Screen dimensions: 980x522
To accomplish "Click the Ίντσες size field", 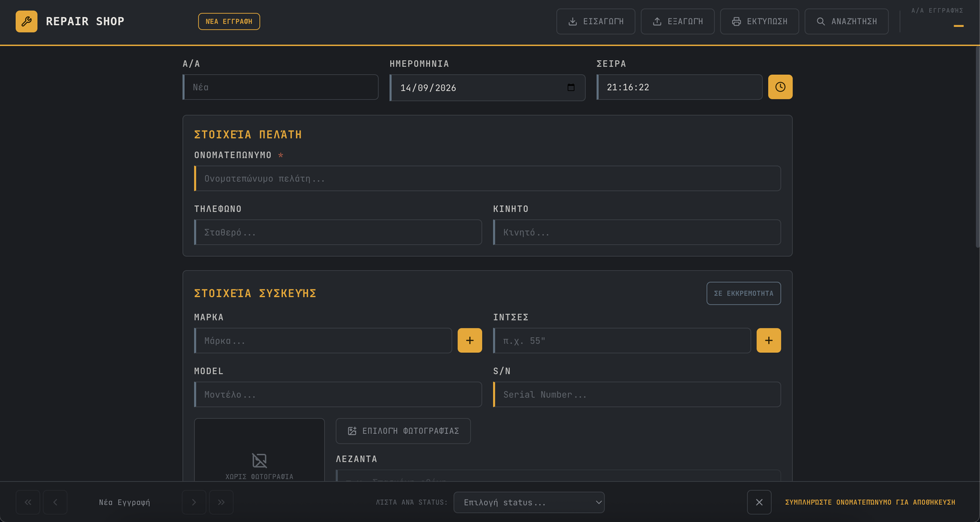I will click(622, 341).
